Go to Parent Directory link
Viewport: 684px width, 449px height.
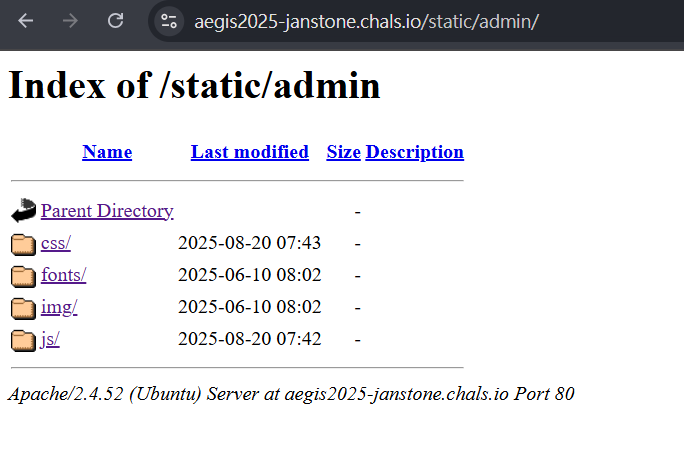point(107,211)
